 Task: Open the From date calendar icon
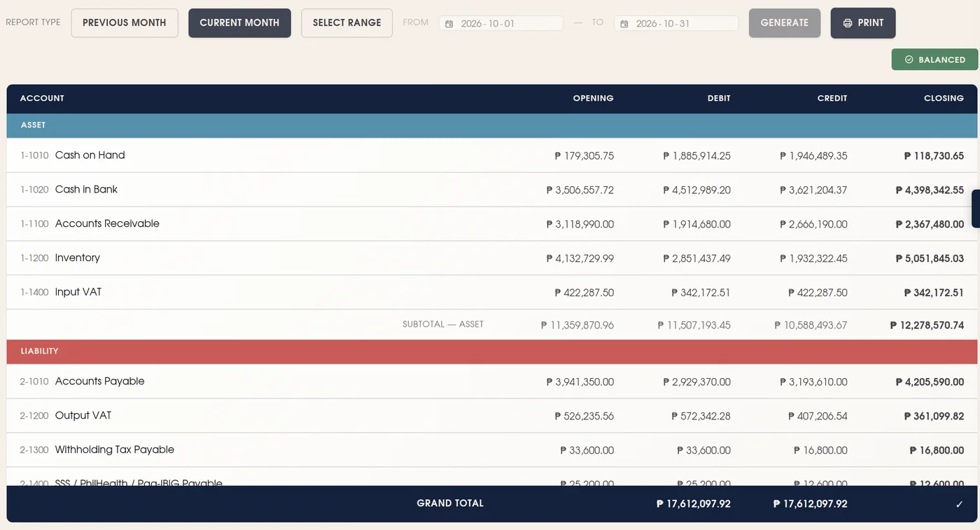[449, 24]
